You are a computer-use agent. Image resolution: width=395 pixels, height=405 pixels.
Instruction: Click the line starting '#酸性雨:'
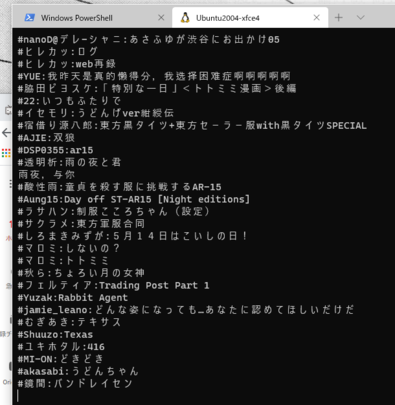119,187
